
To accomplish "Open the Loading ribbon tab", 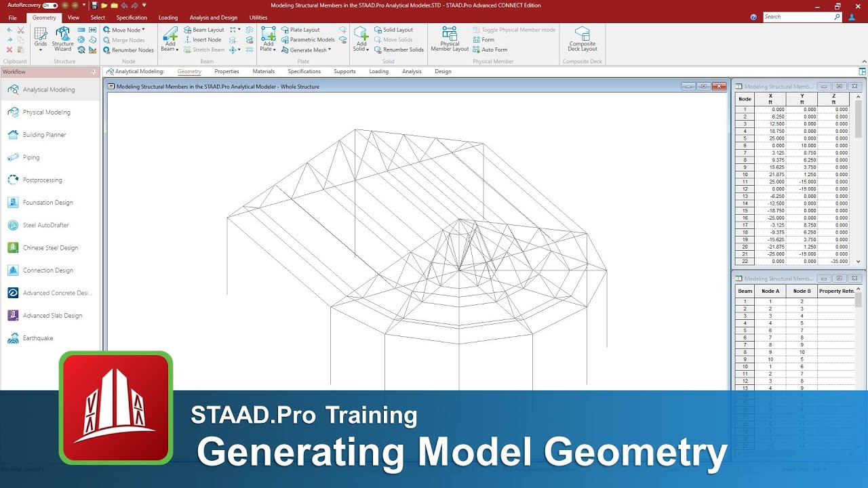I will click(168, 18).
